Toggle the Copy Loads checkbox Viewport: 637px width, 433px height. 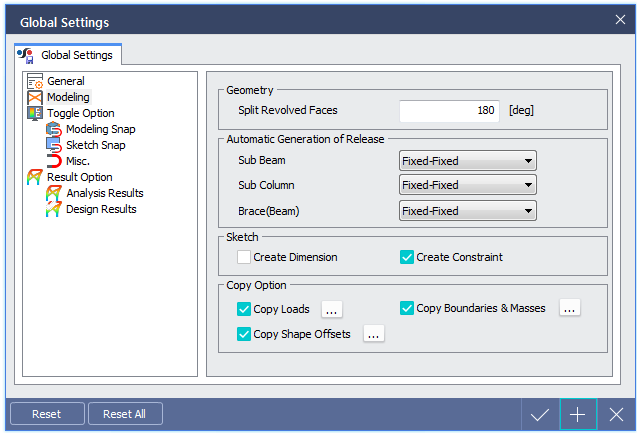coord(244,309)
